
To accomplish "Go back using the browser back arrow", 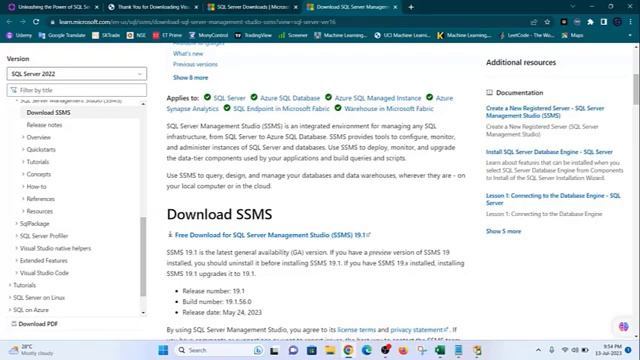I will click(9, 22).
